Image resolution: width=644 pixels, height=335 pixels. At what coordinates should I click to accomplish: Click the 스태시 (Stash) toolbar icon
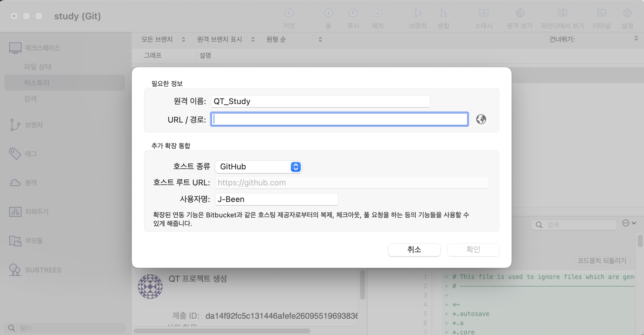pos(484,13)
